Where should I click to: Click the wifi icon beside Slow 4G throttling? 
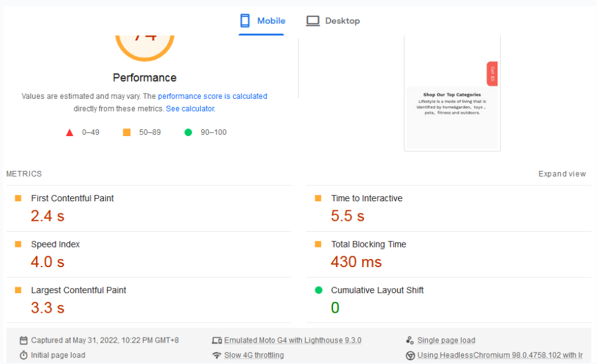[217, 355]
